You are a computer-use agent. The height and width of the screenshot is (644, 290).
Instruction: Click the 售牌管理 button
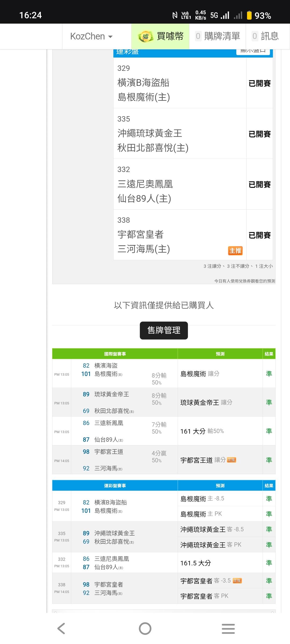pos(164,330)
